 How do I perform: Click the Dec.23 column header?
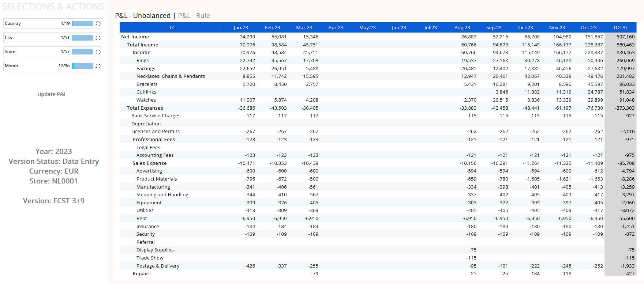[x=589, y=27]
